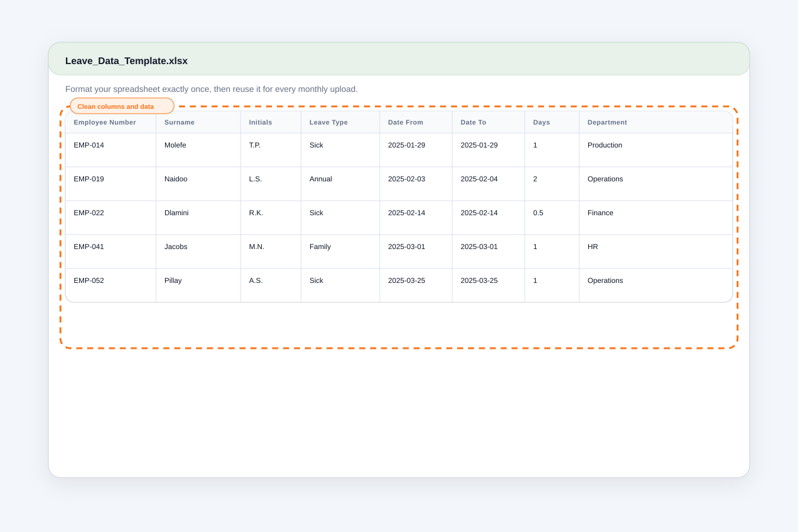Click the Surname column header

[198, 122]
